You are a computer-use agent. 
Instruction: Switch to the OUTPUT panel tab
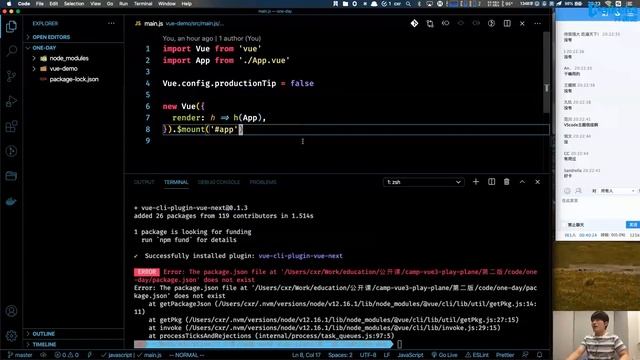144,182
